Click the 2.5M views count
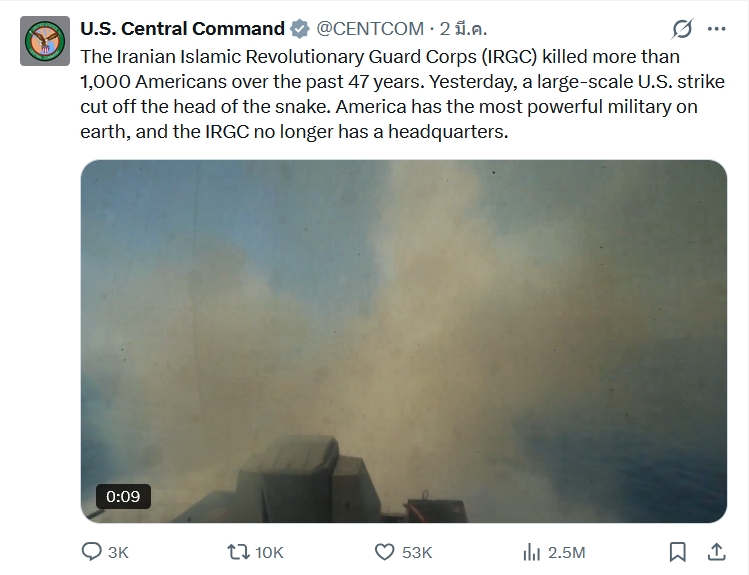The width and height of the screenshot is (749, 575). (x=566, y=552)
